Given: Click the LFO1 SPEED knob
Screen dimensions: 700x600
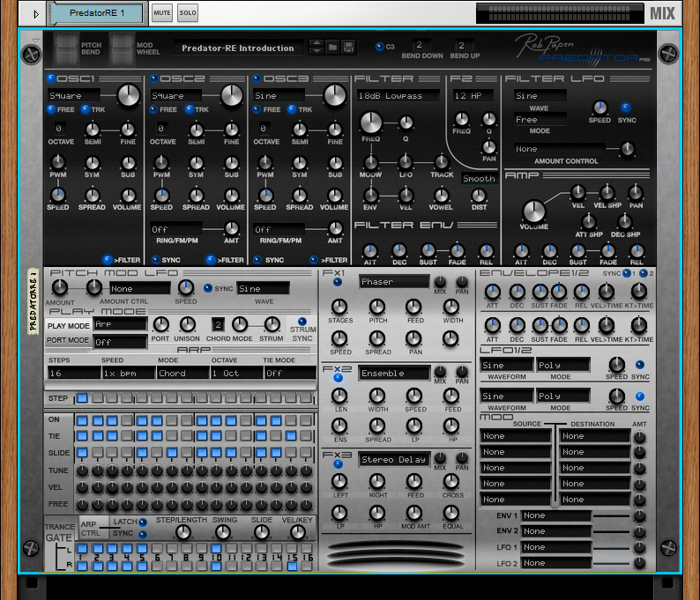Looking at the screenshot, I should click(x=616, y=365).
